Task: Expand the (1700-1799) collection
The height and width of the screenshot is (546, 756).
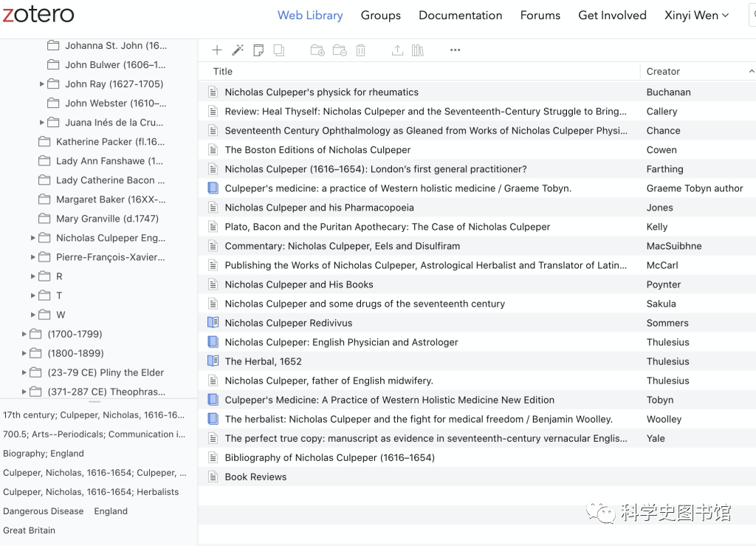Action: (x=24, y=334)
